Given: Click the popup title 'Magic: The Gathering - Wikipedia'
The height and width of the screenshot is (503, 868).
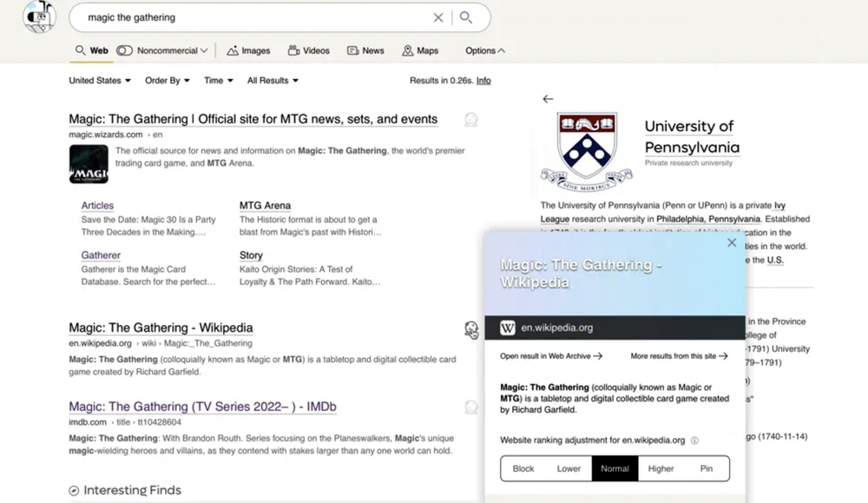Looking at the screenshot, I should coord(582,274).
